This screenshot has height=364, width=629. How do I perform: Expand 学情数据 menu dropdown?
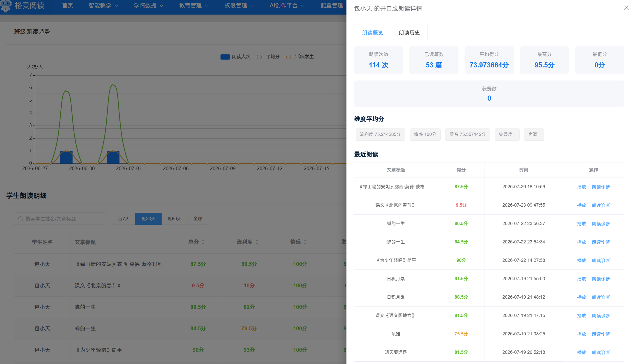pos(148,6)
